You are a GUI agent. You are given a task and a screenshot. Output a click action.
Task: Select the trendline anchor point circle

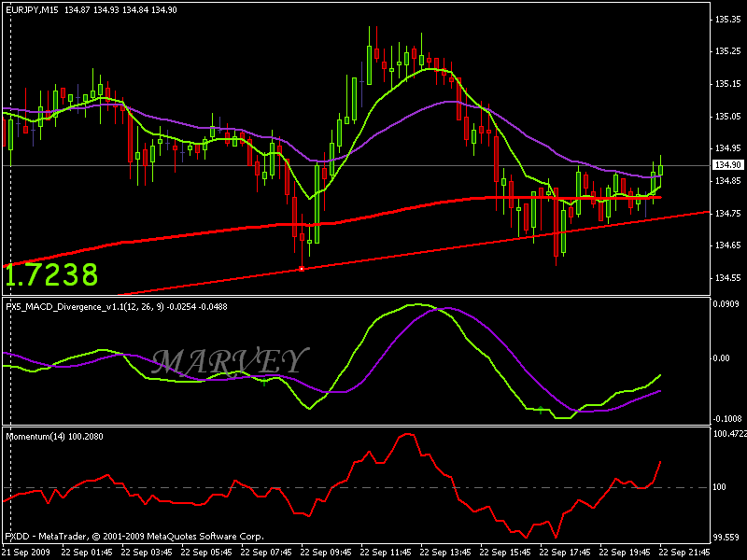click(x=301, y=269)
